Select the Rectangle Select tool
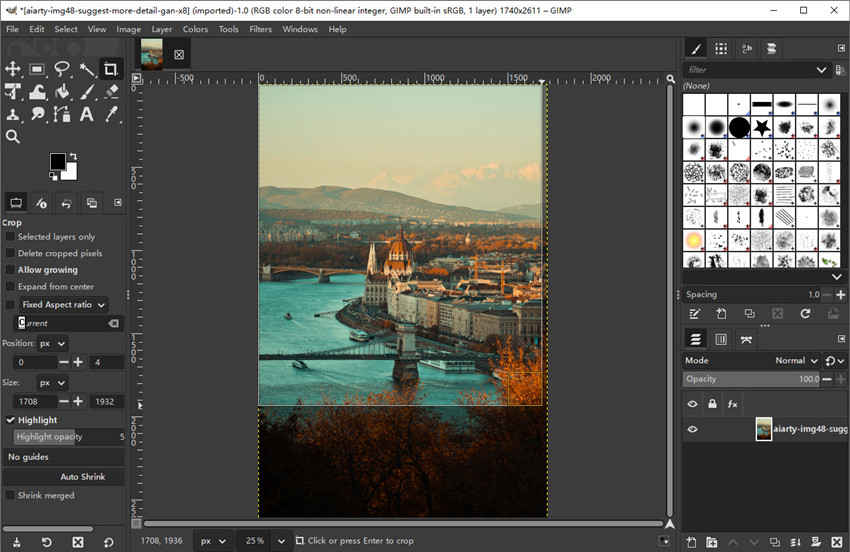 point(37,69)
